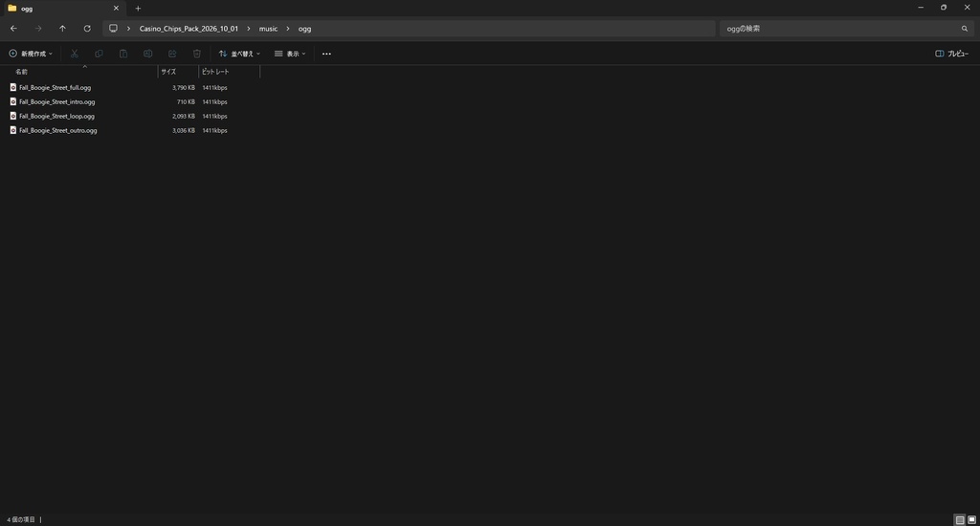Viewport: 980px width, 526px height.
Task: Select file Fall_Boogie_Street_outro.ogg
Action: (x=58, y=131)
